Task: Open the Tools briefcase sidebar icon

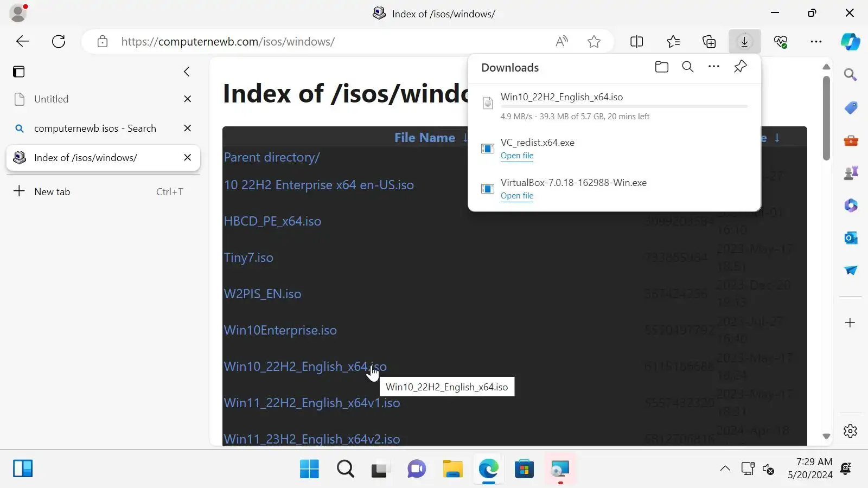Action: pyautogui.click(x=851, y=140)
